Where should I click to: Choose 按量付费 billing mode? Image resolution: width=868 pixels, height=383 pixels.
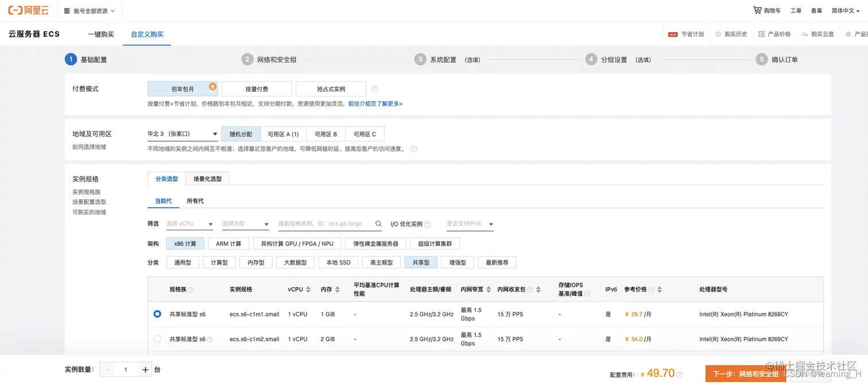(x=257, y=89)
